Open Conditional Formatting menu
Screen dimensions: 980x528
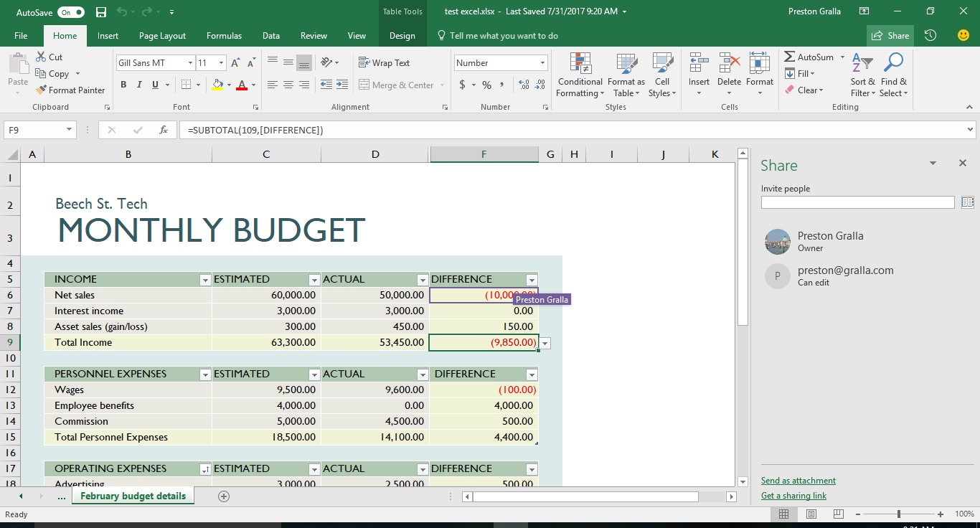[x=580, y=75]
